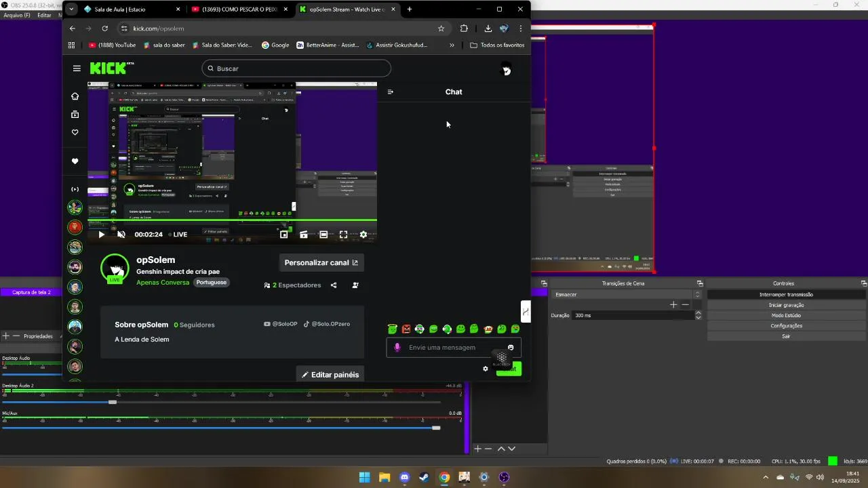This screenshot has width=868, height=488.
Task: Open Steam from the taskbar
Action: click(x=425, y=477)
